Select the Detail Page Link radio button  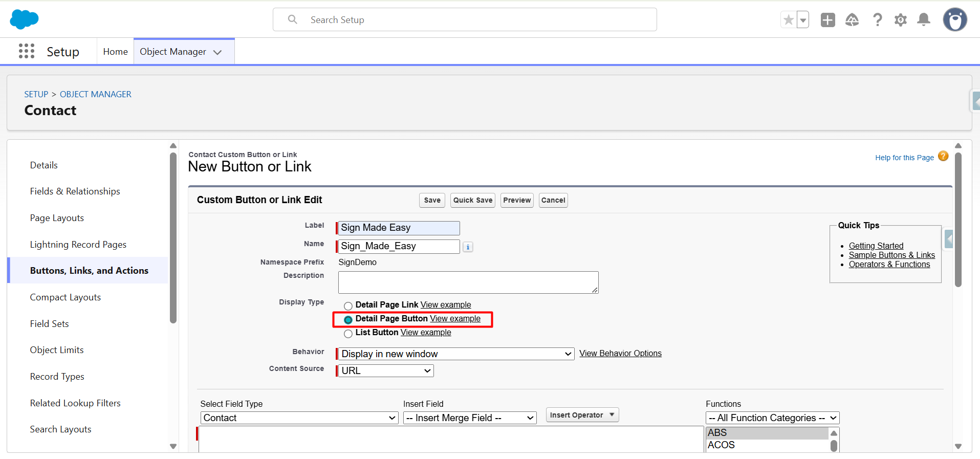(x=348, y=306)
